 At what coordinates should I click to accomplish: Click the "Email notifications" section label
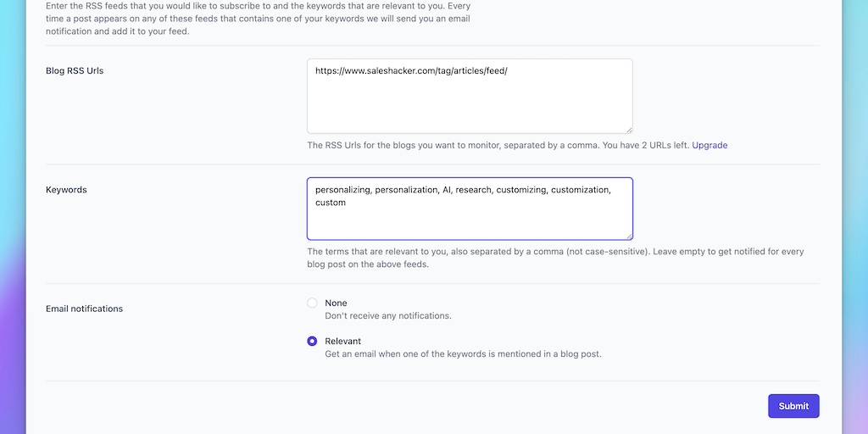(x=84, y=309)
